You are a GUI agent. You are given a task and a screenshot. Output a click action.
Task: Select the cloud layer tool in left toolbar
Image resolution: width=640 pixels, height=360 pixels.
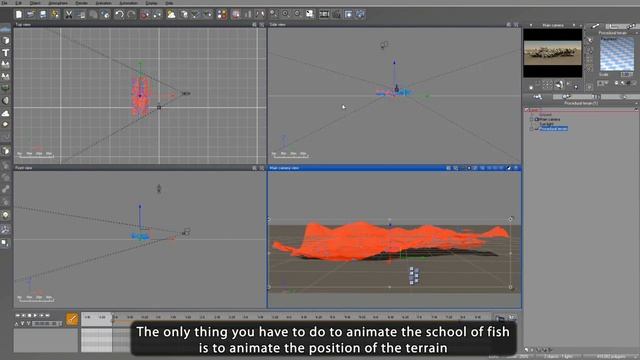[x=6, y=113]
